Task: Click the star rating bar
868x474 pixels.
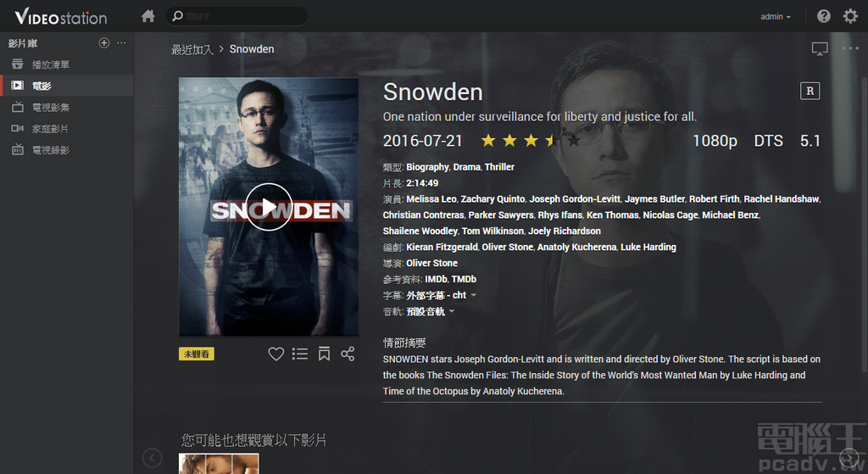Action: point(531,141)
